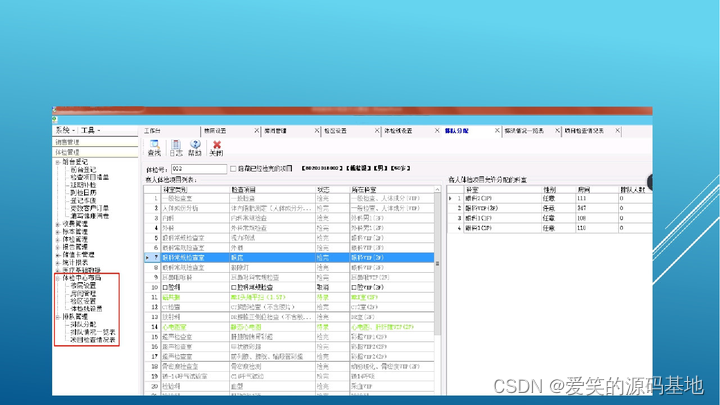Close the 检区设置 tab with its X

377,131
